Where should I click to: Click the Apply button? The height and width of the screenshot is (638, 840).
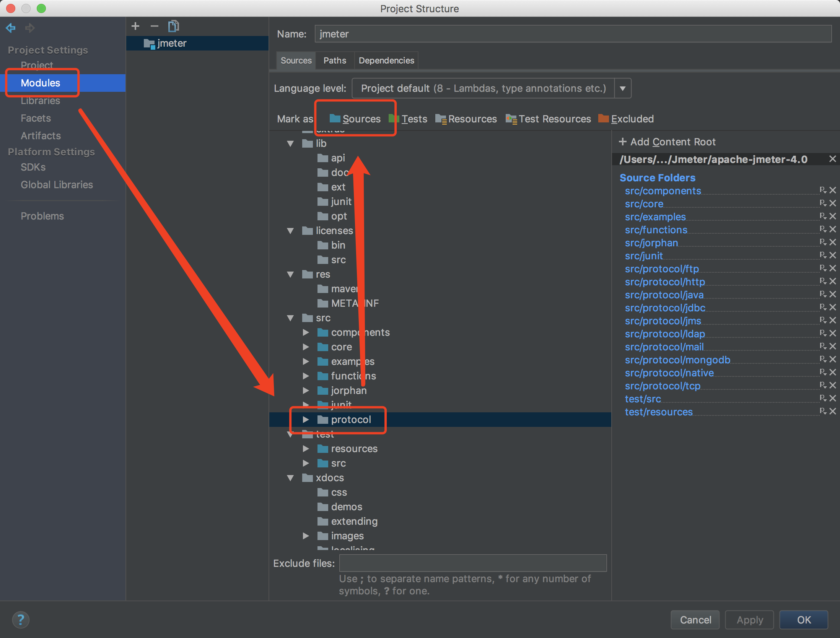750,620
